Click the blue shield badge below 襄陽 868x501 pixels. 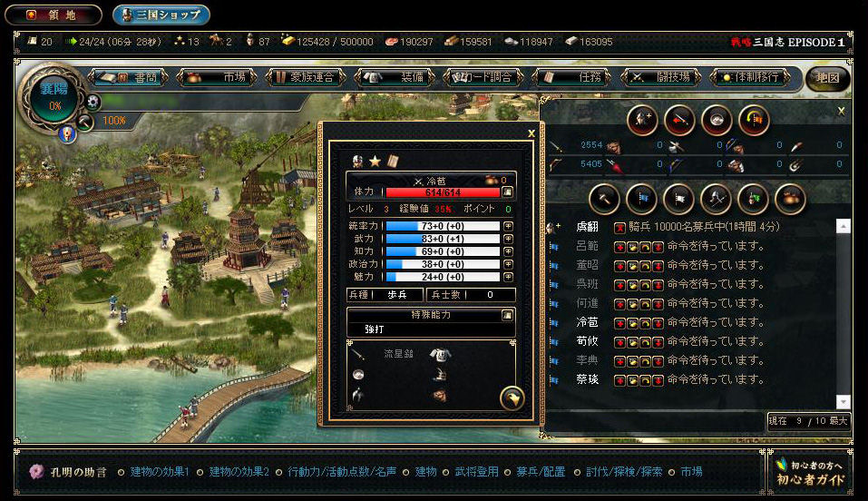[67, 134]
